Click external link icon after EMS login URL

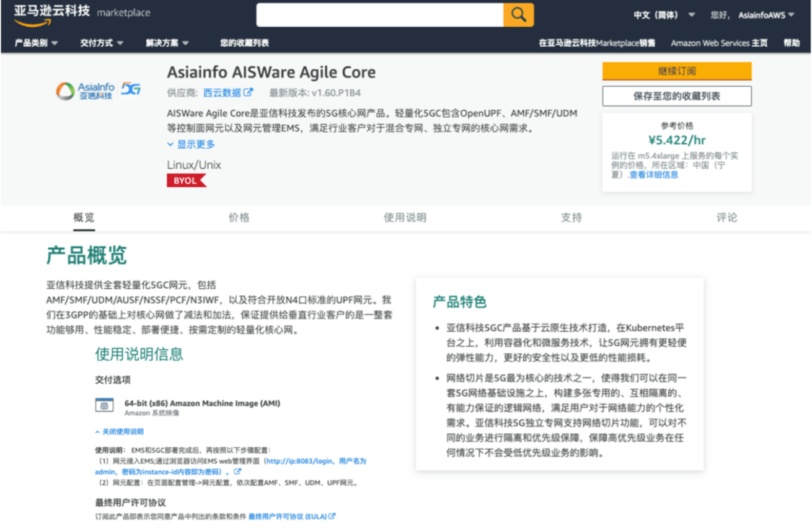[237, 472]
